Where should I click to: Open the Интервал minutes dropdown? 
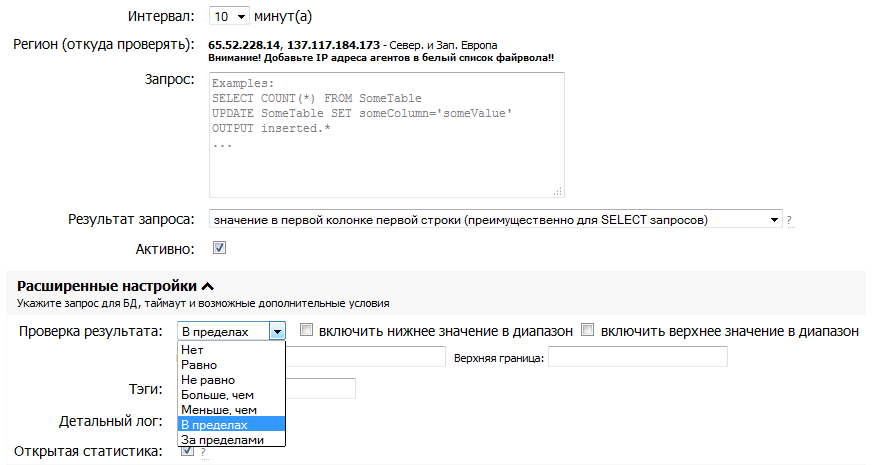(229, 16)
